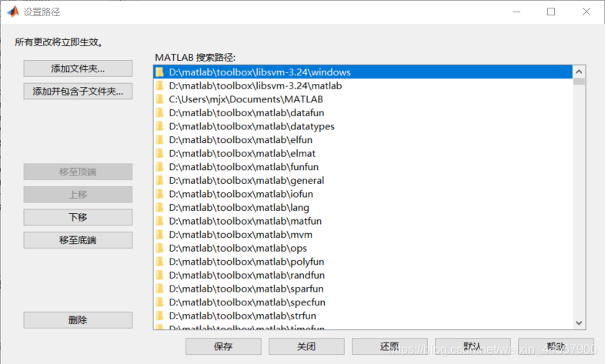The width and height of the screenshot is (605, 364).
Task: Click the MATLAB logo in title bar
Action: click(x=13, y=12)
